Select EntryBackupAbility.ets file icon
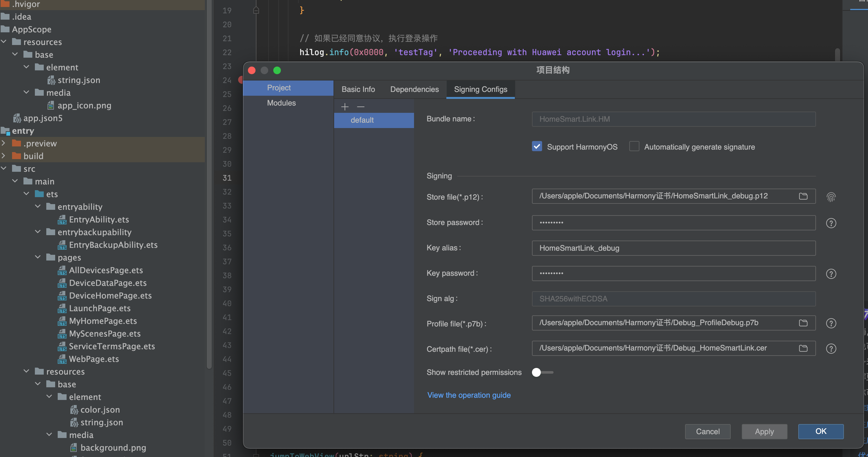 tap(62, 245)
